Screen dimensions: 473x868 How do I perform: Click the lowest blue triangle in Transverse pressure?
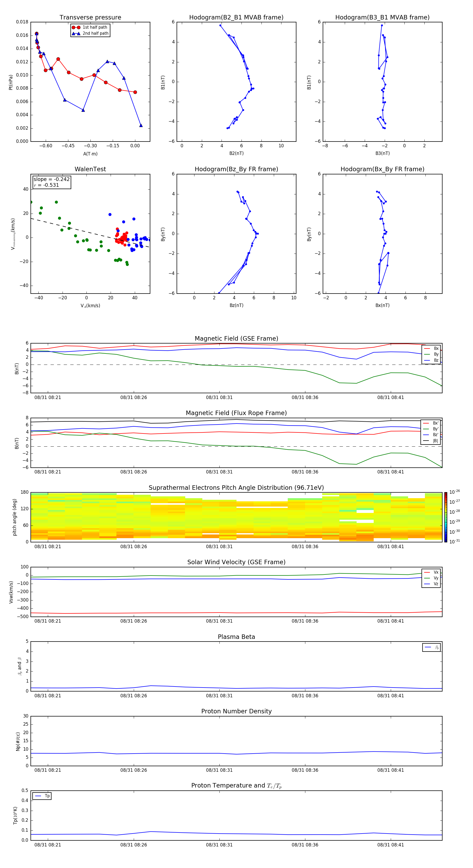[x=141, y=125]
